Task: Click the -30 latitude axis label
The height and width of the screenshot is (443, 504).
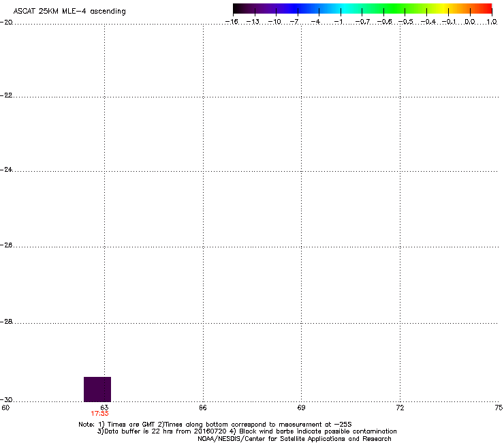Action: 6,399
